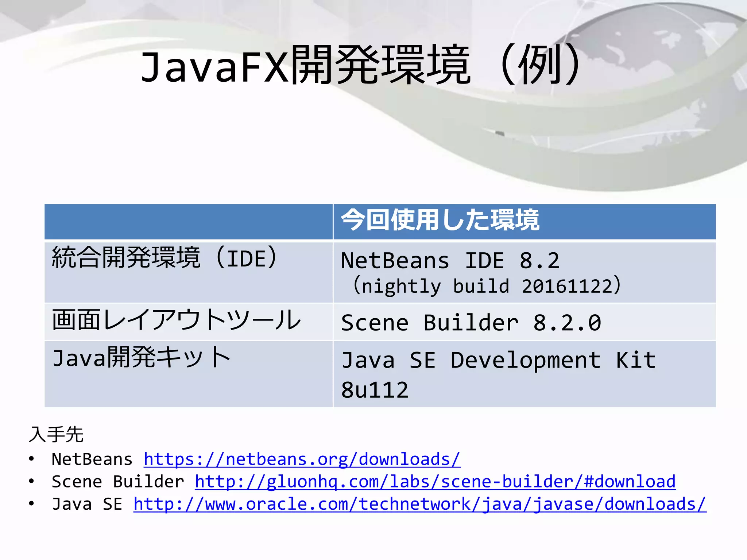This screenshot has width=747, height=560.
Task: Click the '入手先' heading text
Action: click(x=56, y=435)
